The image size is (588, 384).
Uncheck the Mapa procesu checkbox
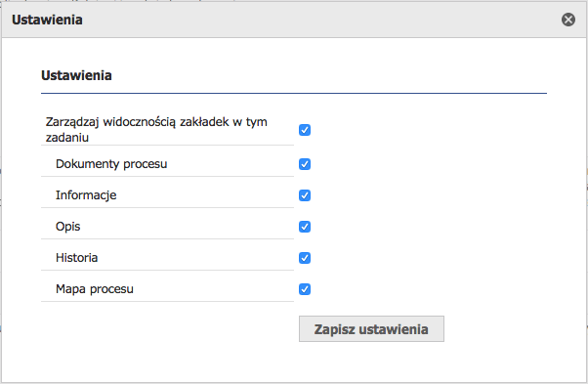click(305, 289)
